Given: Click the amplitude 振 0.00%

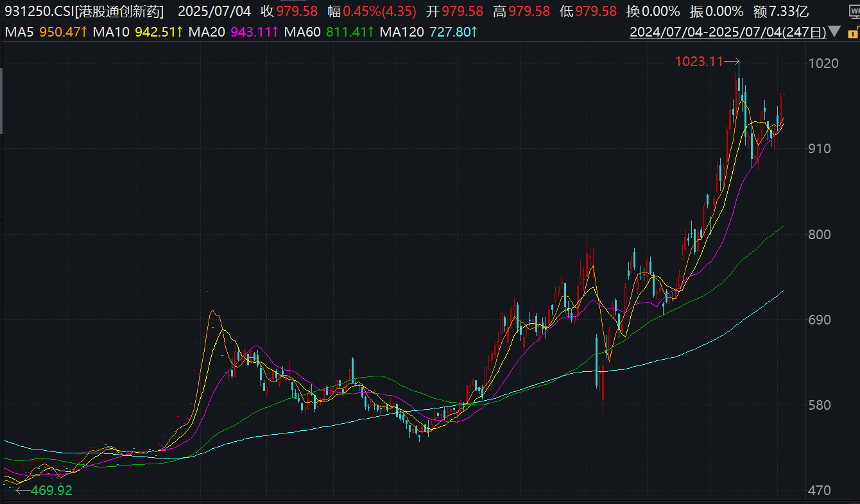Looking at the screenshot, I should coord(716,11).
